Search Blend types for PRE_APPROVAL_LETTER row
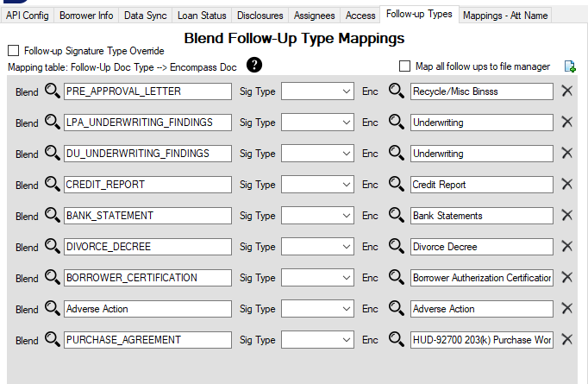This screenshot has height=384, width=588. point(52,91)
